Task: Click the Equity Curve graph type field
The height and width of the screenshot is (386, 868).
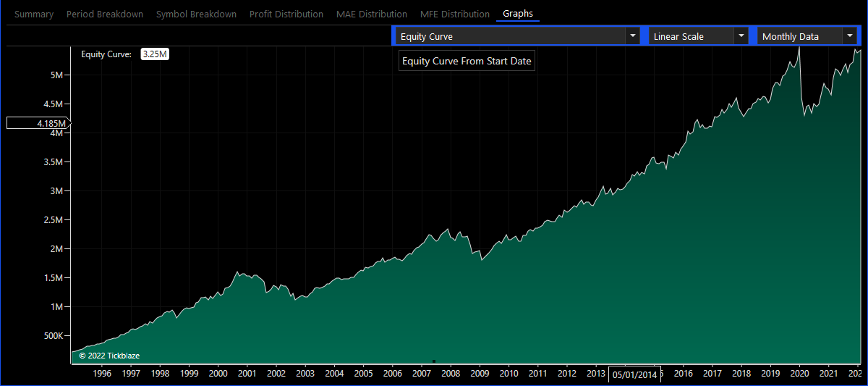Action: coord(510,36)
